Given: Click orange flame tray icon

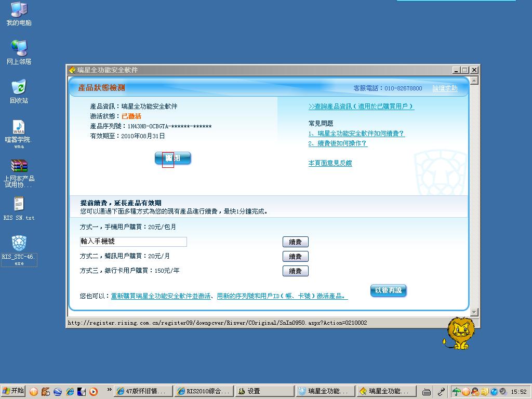Looking at the screenshot, I should pyautogui.click(x=466, y=392).
